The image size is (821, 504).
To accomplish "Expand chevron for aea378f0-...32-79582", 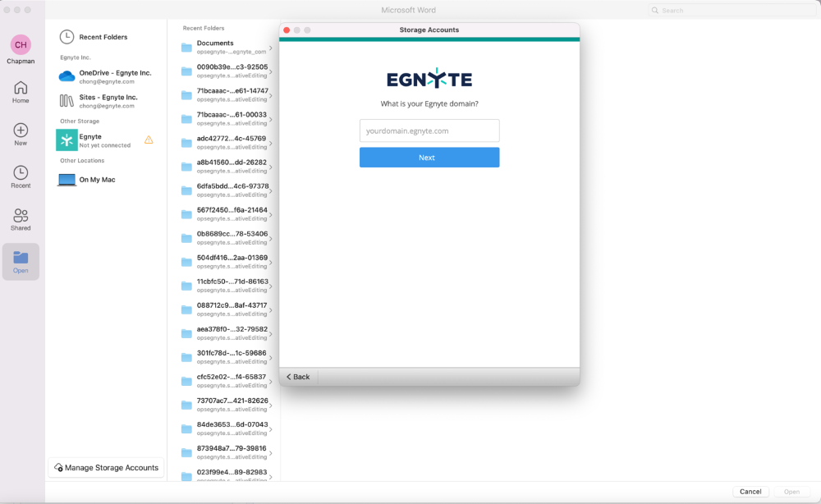I will (271, 334).
